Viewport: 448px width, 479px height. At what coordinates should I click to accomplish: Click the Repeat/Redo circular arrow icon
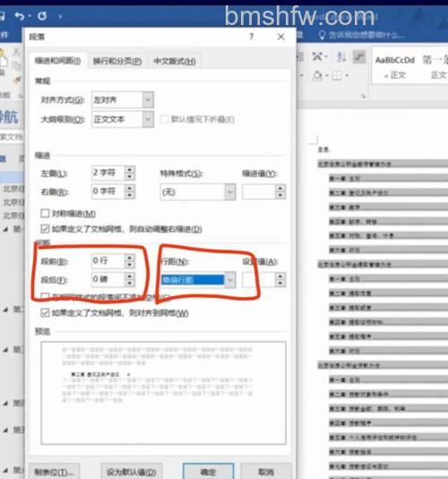pos(42,16)
